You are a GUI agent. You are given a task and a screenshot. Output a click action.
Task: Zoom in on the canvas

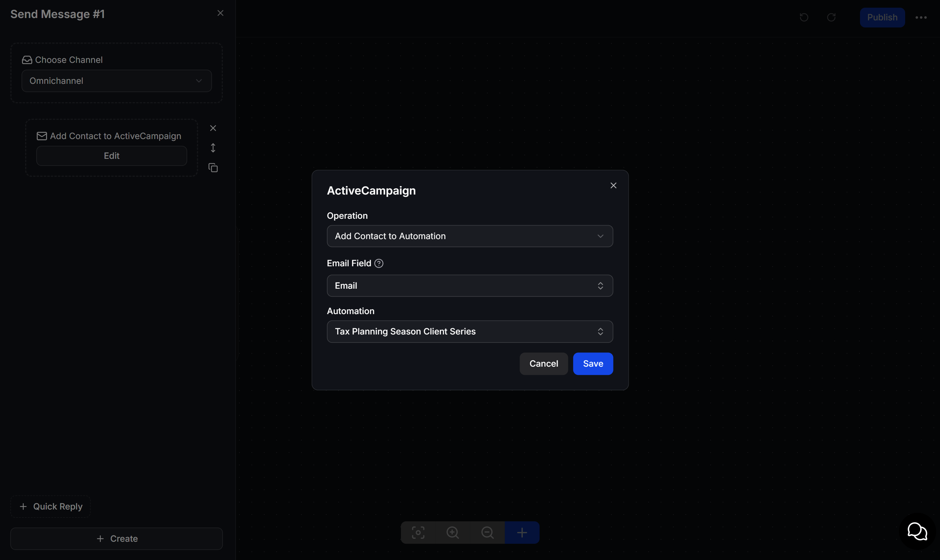pos(453,533)
